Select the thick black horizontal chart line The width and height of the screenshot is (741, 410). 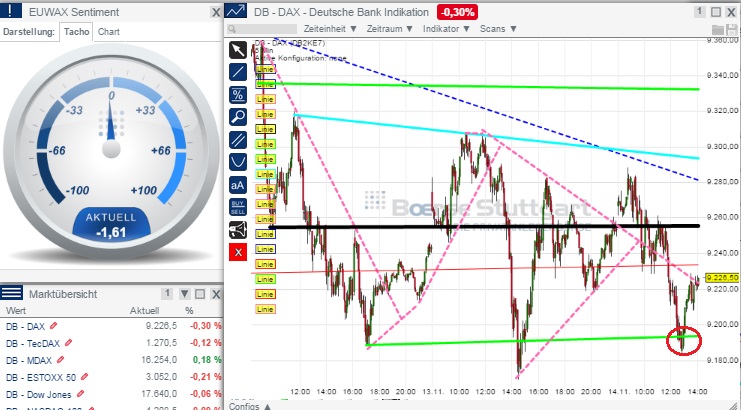coord(483,227)
